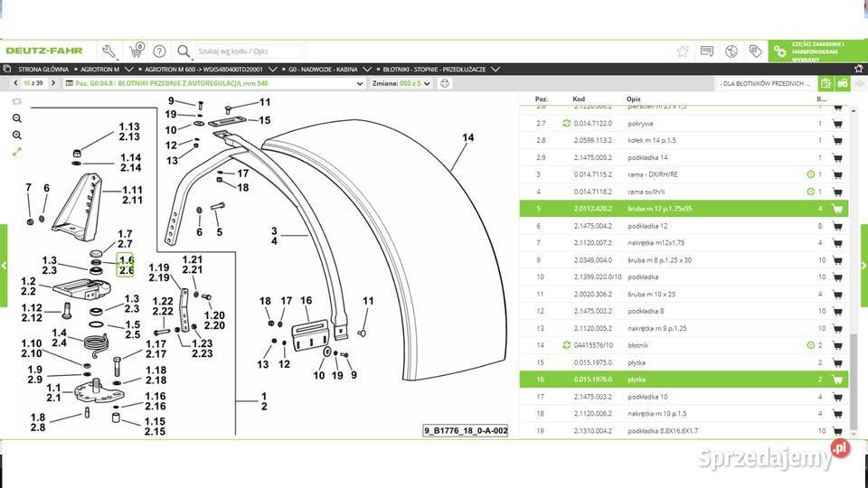
Task: Select row 11 śruba m 10 x 25
Action: pos(684,295)
